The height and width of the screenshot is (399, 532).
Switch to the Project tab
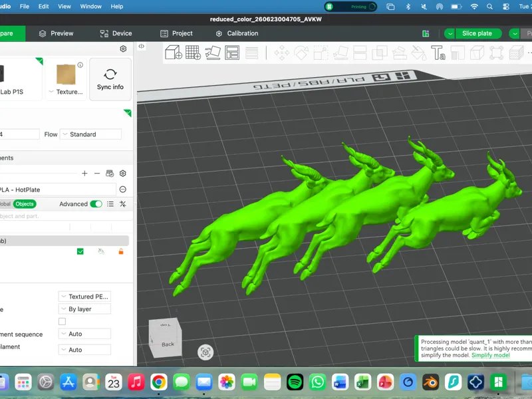pyautogui.click(x=176, y=33)
